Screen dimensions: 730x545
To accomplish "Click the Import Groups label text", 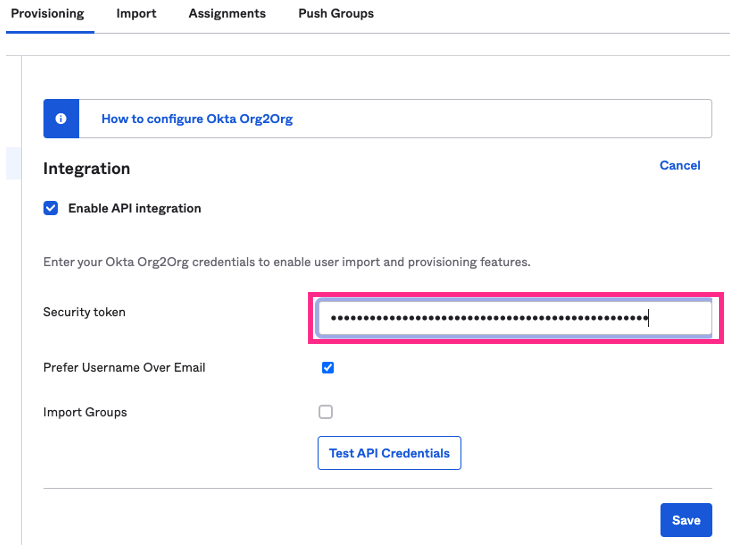I will pos(85,412).
